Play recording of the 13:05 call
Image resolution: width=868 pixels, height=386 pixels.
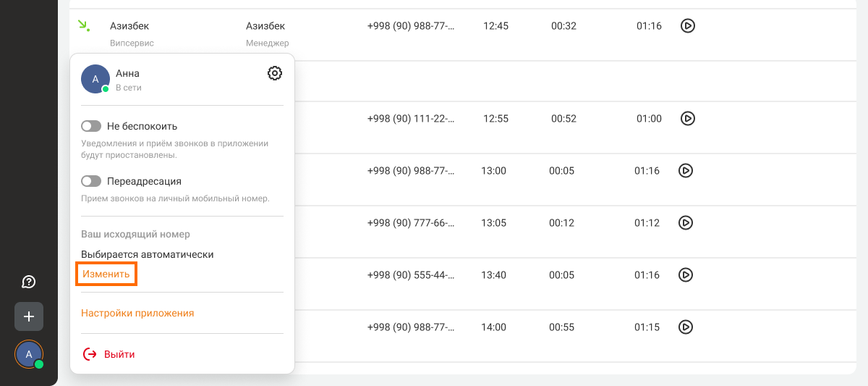tap(686, 223)
